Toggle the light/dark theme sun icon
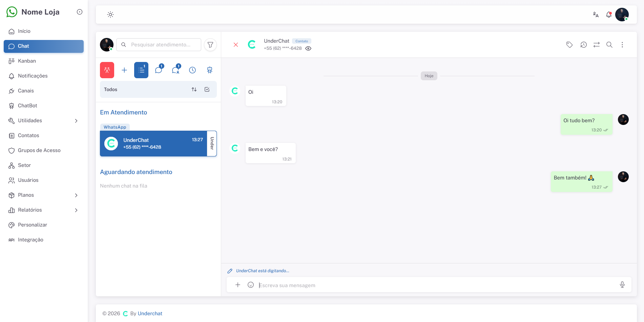The height and width of the screenshot is (322, 644). (x=110, y=15)
